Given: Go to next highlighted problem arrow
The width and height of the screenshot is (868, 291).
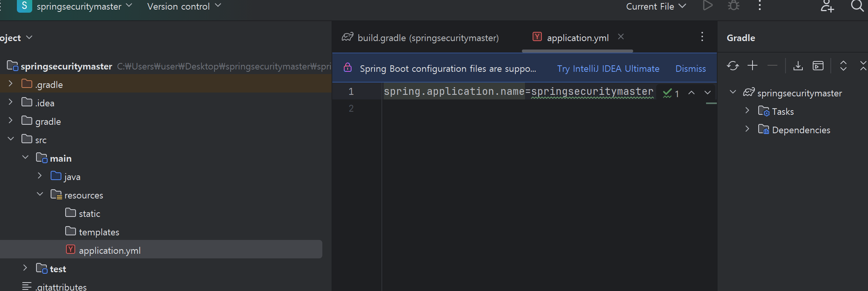Looking at the screenshot, I should click(708, 93).
